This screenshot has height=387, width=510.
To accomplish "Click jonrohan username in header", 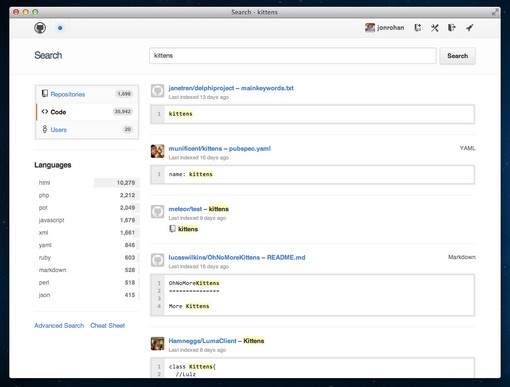I will coord(390,28).
